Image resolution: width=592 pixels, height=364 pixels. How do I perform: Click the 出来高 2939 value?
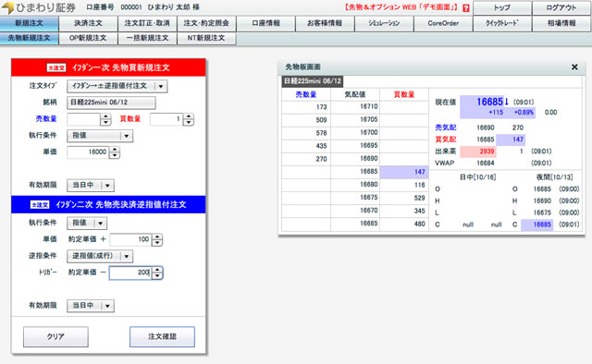[x=487, y=152]
